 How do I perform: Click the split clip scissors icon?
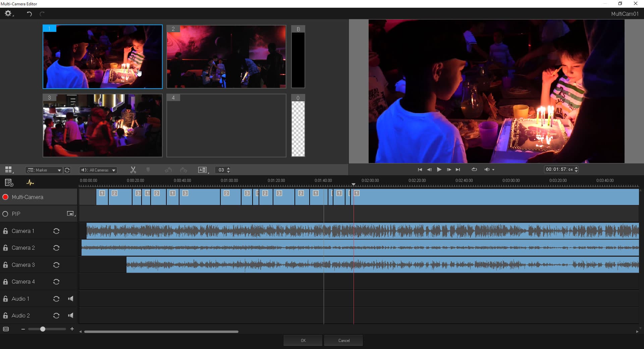tap(133, 170)
